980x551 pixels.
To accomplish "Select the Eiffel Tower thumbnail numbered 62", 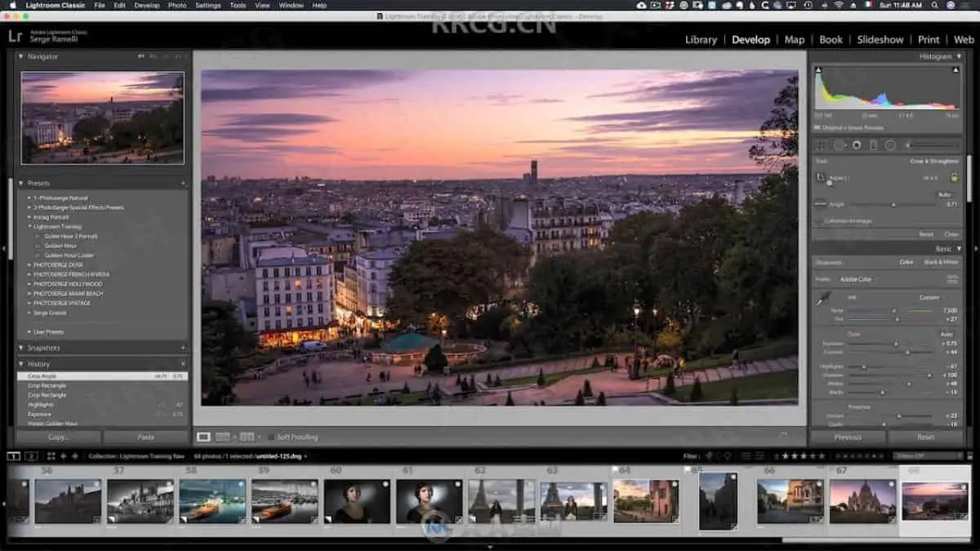I will (501, 500).
